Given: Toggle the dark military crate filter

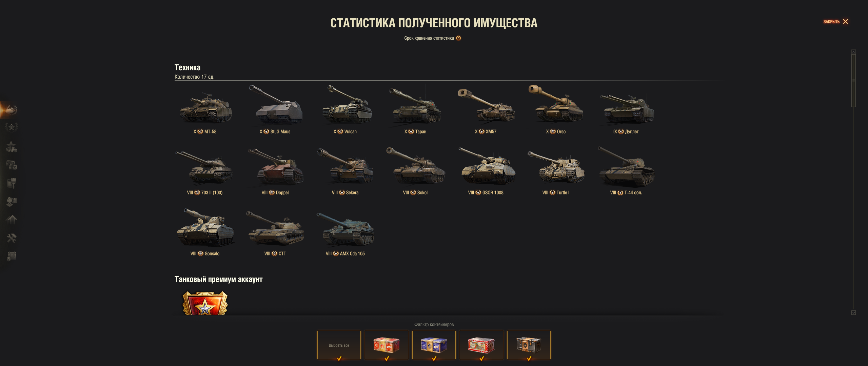Looking at the screenshot, I should point(529,345).
